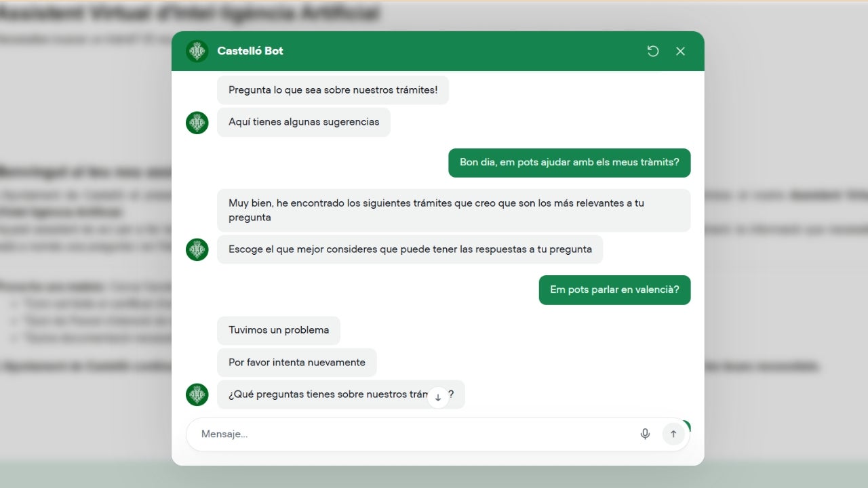
Task: Click bot avatar beside "Escoge el que mejor" message
Action: coord(197,249)
